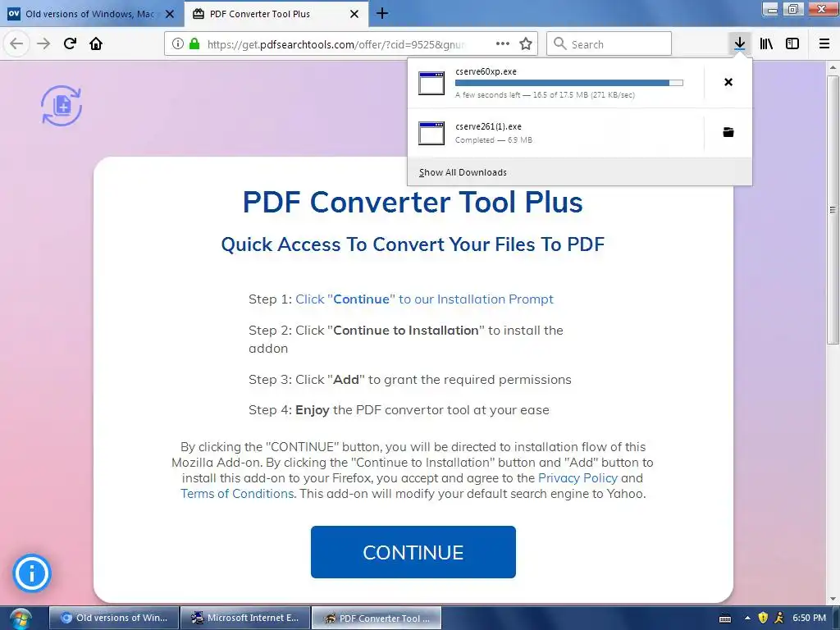840x630 pixels.
Task: Select the cserve60xp.exe file icon
Action: coord(431,83)
